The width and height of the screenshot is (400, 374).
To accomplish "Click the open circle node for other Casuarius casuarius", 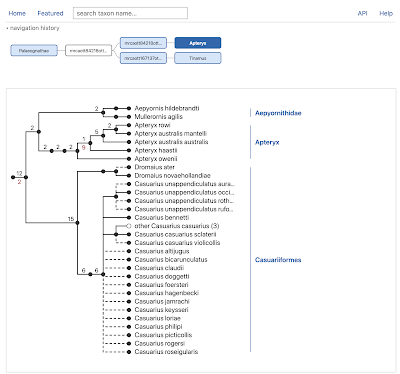I will click(x=129, y=226).
